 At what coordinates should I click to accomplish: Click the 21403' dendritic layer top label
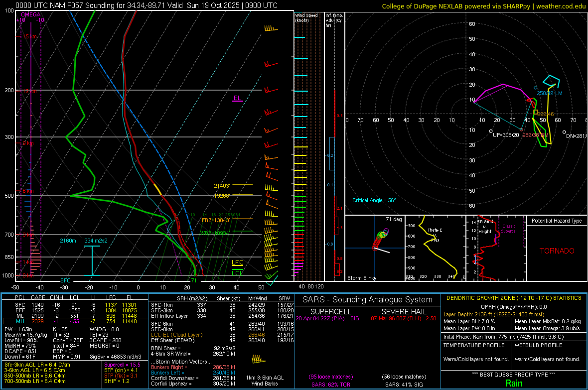tap(222, 186)
